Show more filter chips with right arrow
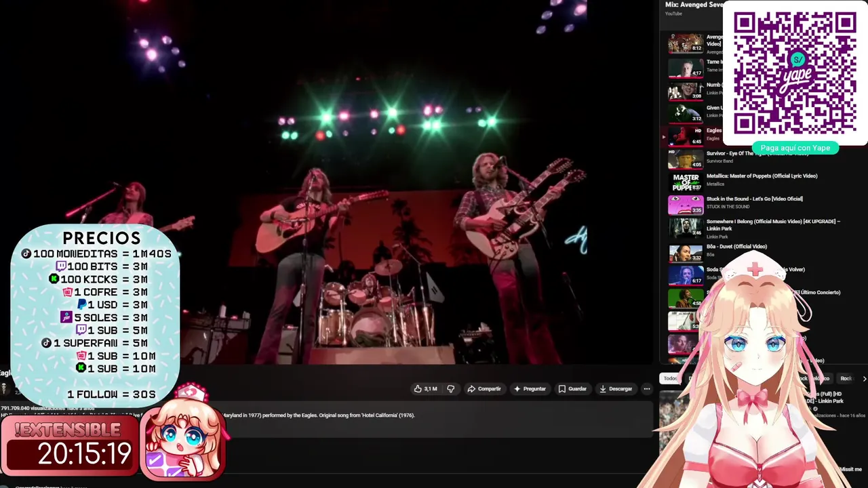Screen dimensions: 868x488 [x=863, y=378]
